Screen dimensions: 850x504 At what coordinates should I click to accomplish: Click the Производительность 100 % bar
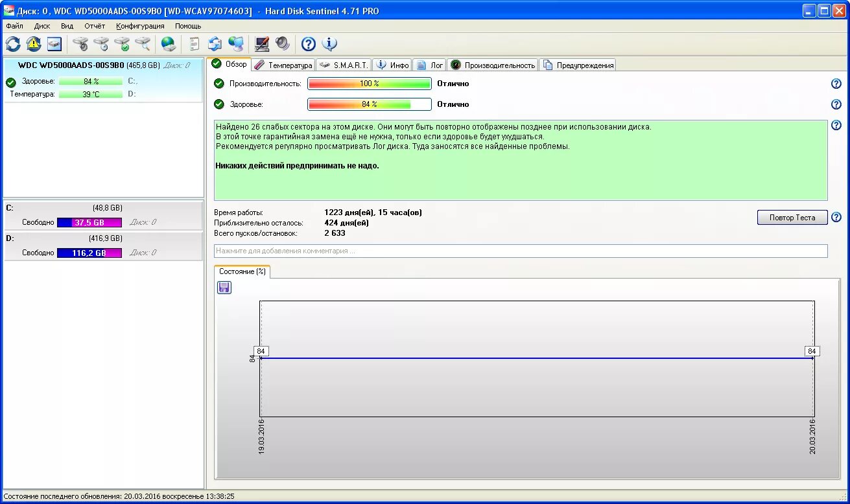(x=370, y=84)
